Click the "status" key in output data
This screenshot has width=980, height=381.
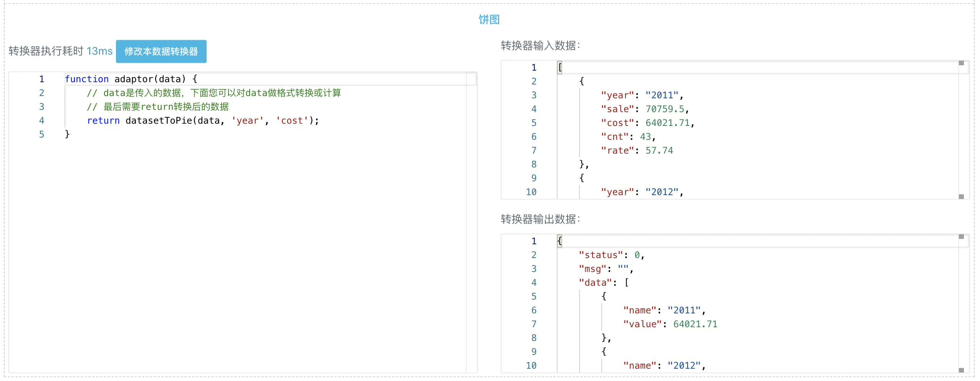tap(601, 255)
